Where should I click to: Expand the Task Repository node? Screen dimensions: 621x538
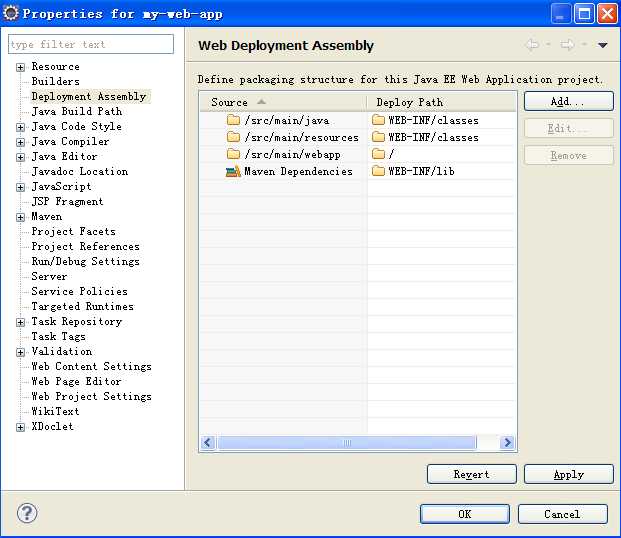coord(21,322)
